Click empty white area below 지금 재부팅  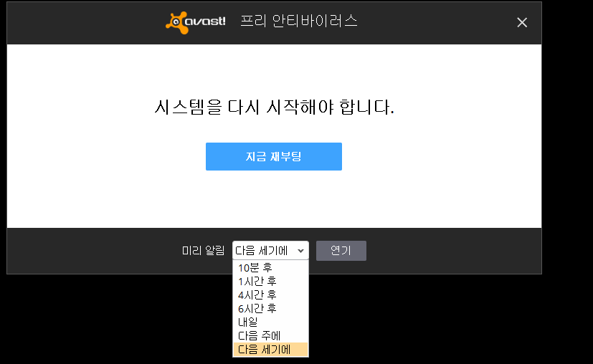pyautogui.click(x=274, y=201)
